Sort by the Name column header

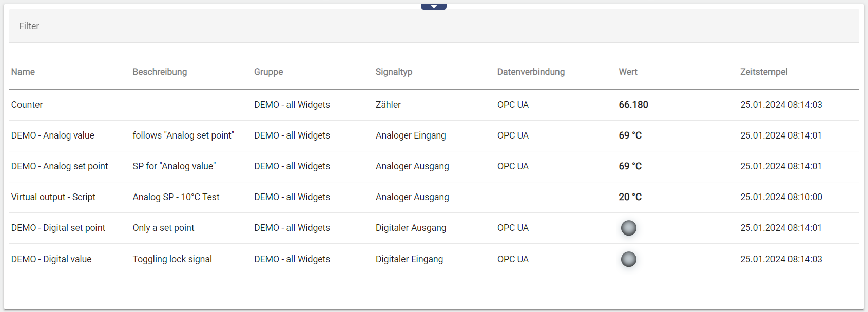tap(23, 72)
